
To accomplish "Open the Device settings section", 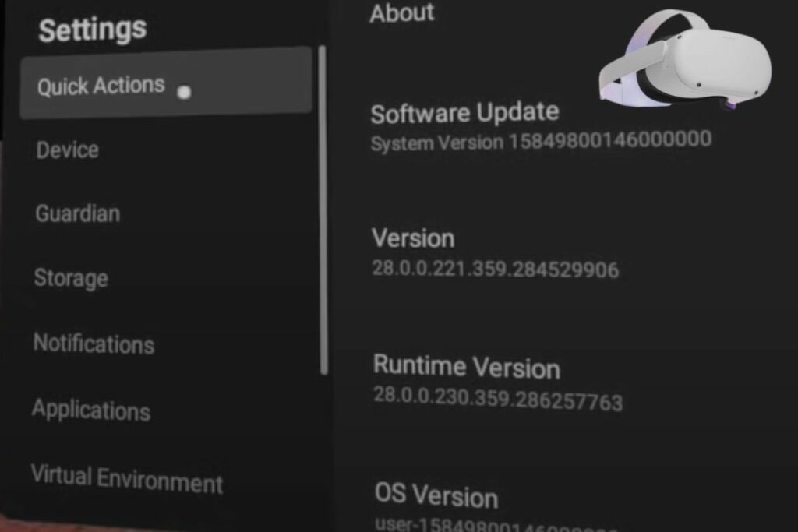I will 67,150.
